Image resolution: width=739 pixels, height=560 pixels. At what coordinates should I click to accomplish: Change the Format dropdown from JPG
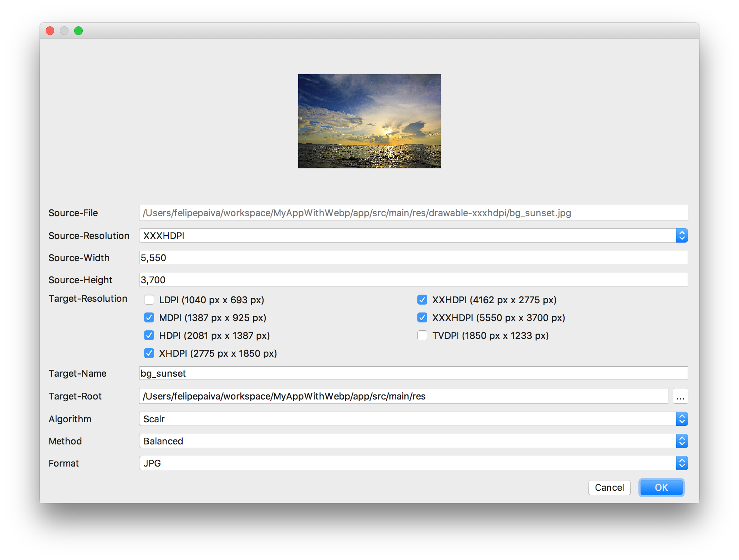pos(413,463)
